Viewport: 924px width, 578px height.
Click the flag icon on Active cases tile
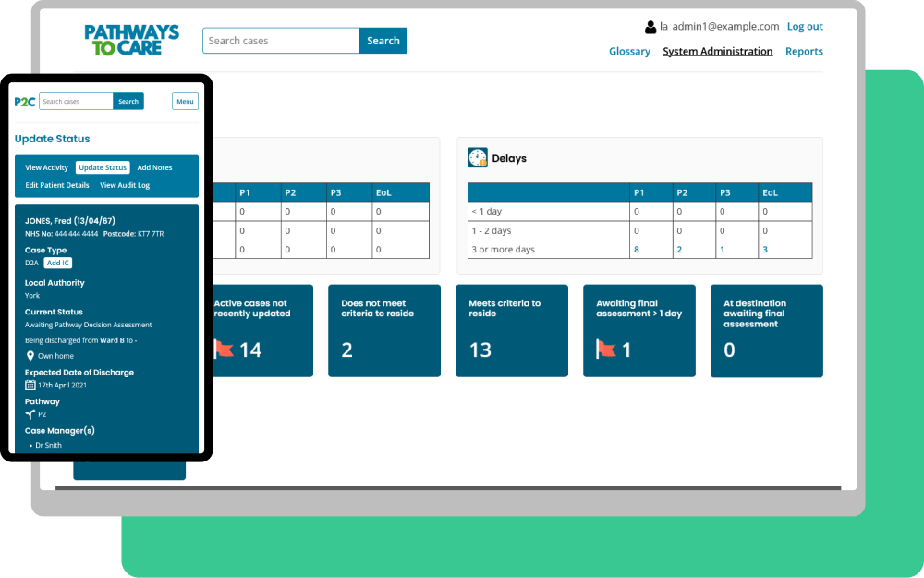point(224,350)
